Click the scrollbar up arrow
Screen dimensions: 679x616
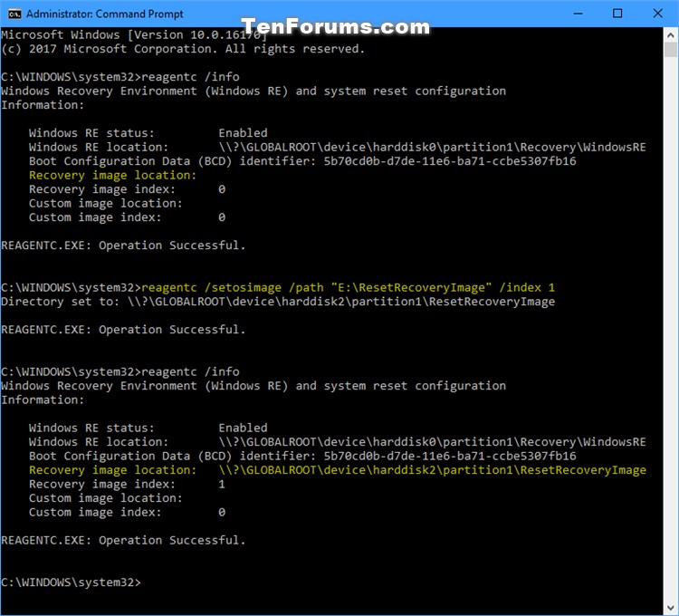[670, 34]
